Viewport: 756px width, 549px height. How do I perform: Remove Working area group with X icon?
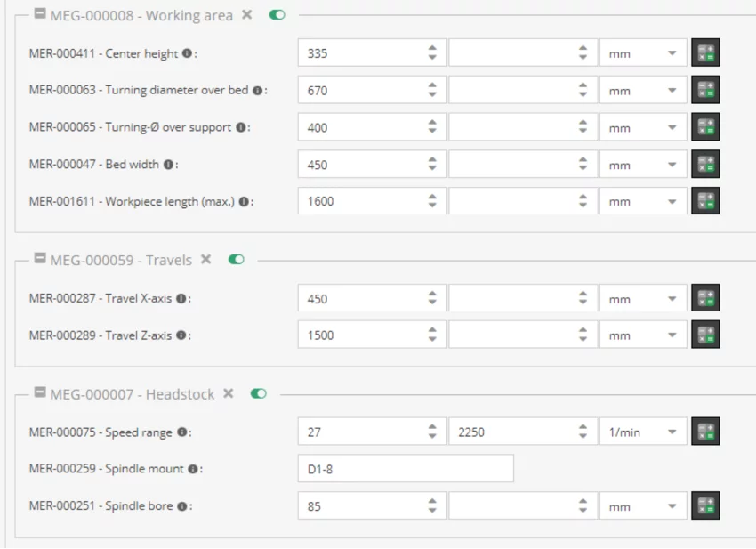point(247,15)
